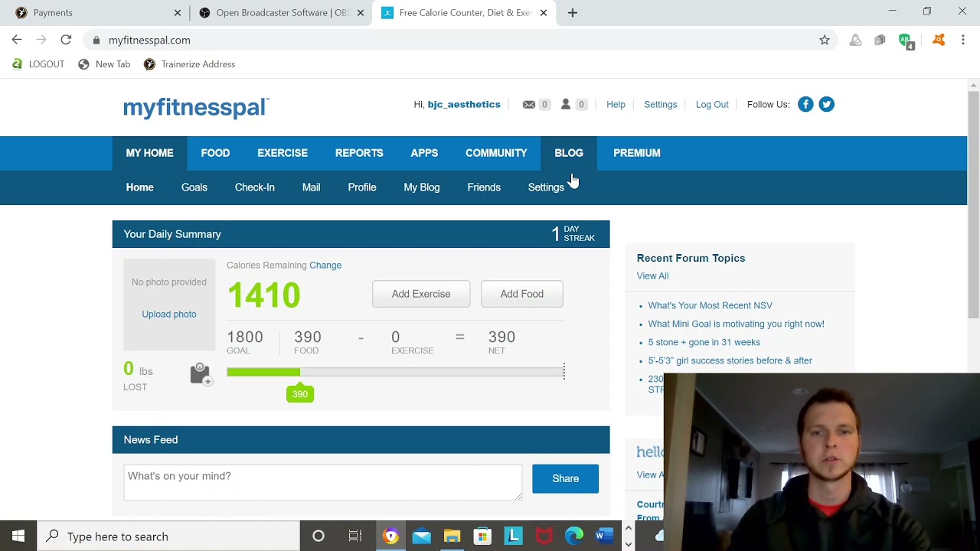Open Trainerize Address bookmark
Image resolution: width=980 pixels, height=551 pixels.
tap(189, 64)
